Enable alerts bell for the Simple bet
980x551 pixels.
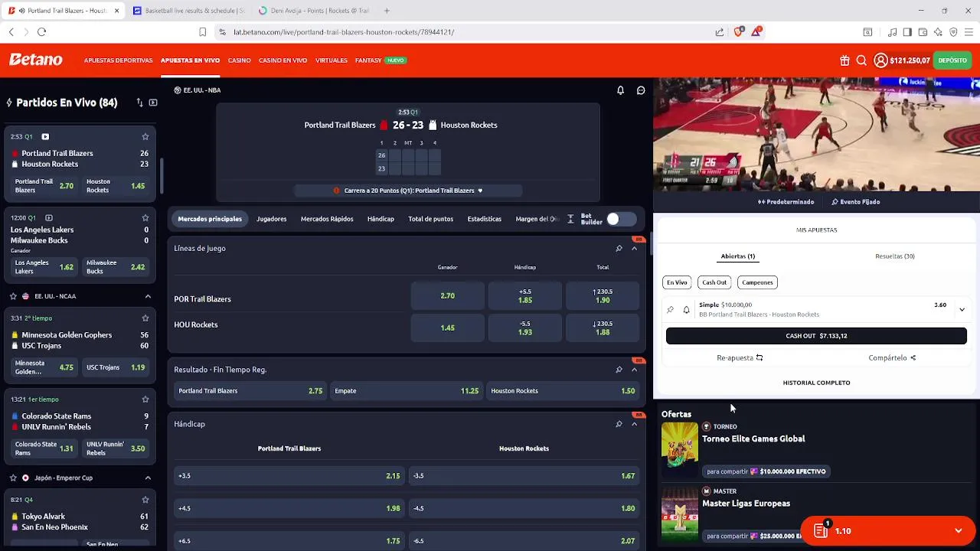click(x=686, y=310)
